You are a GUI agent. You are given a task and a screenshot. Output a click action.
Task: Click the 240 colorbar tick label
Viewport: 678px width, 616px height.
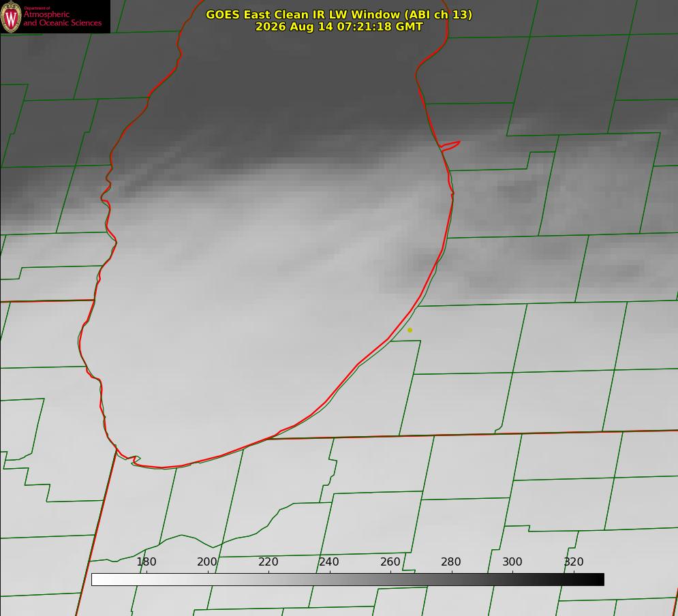click(329, 561)
